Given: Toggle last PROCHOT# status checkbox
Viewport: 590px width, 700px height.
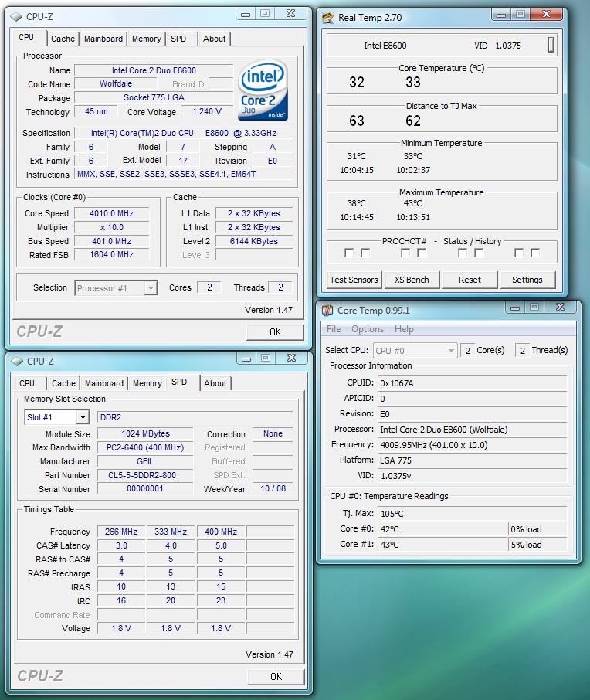Looking at the screenshot, I should (535, 253).
